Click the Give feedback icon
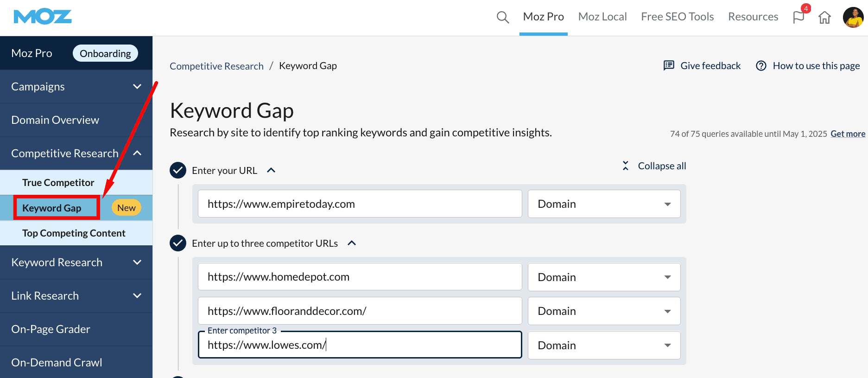This screenshot has height=378, width=868. click(669, 65)
